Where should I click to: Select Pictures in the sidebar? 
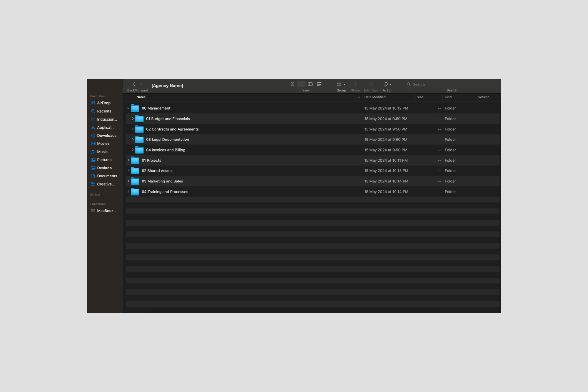(x=104, y=160)
